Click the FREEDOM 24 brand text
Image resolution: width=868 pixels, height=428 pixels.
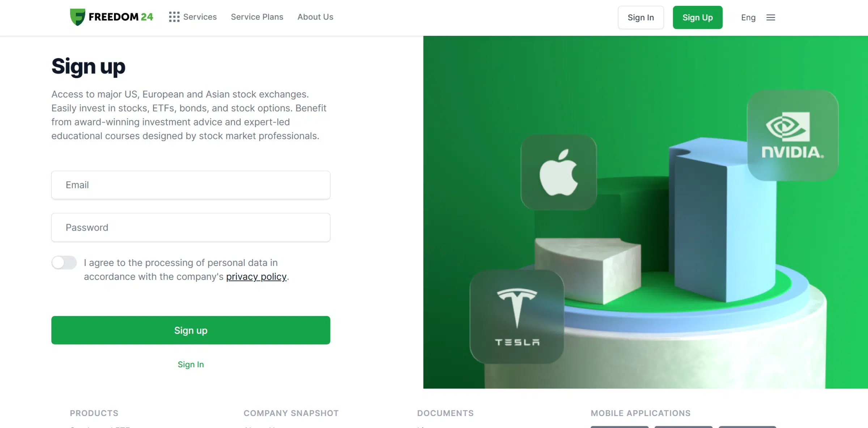point(121,17)
